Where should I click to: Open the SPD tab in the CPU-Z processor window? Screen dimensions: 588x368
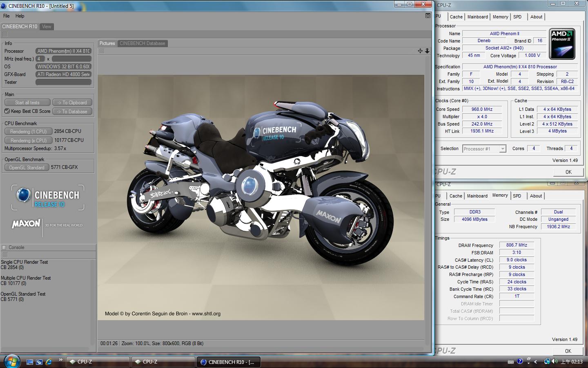click(517, 17)
